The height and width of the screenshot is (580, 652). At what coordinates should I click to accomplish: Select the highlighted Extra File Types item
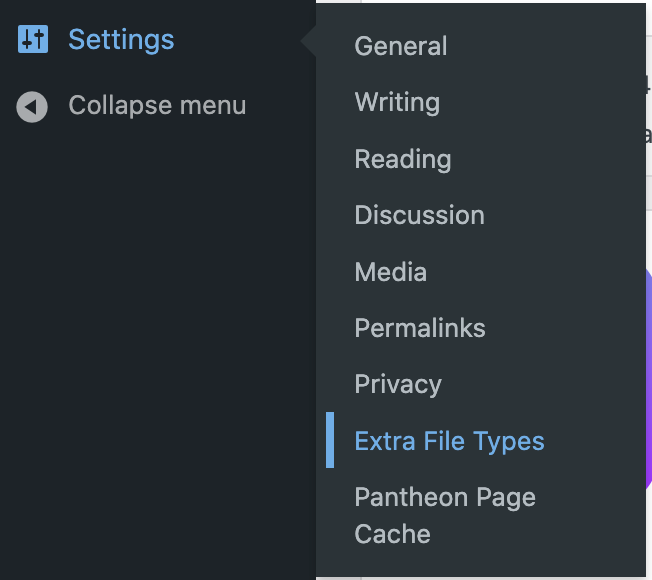[x=449, y=441]
